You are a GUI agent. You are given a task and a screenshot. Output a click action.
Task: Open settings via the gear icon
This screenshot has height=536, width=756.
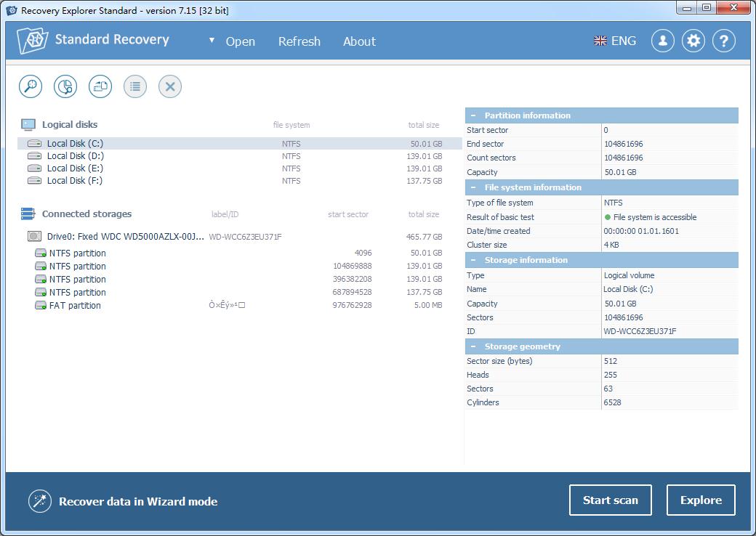point(693,41)
